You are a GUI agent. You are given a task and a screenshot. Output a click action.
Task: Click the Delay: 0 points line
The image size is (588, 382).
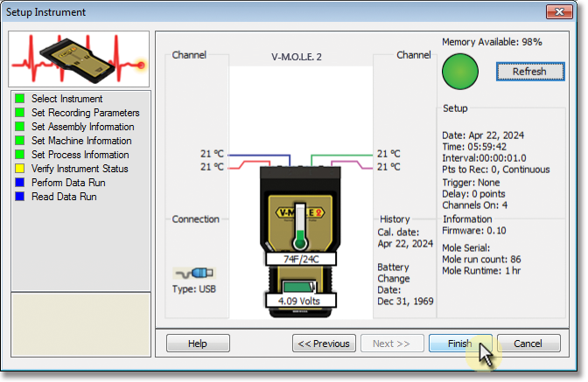tap(473, 193)
